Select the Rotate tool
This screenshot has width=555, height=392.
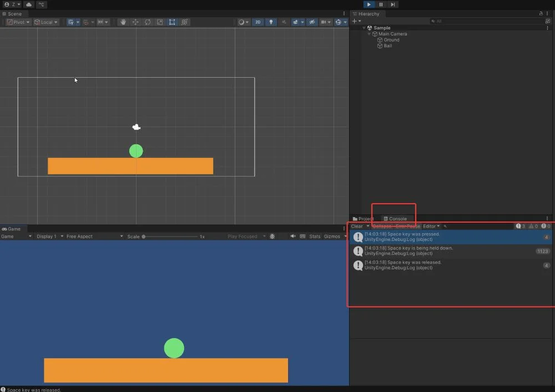pyautogui.click(x=148, y=22)
